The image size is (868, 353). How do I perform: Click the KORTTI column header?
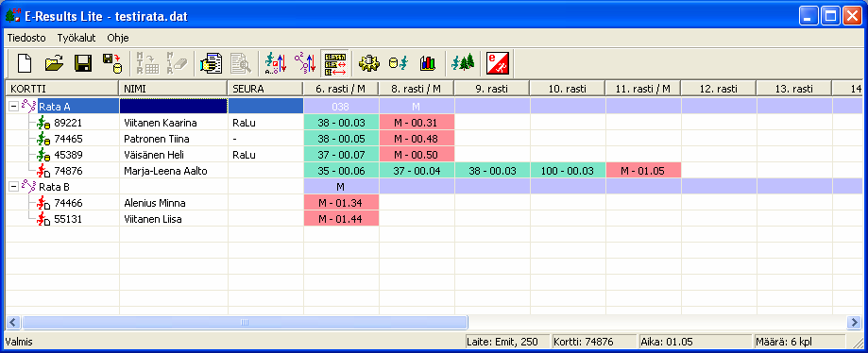click(62, 89)
